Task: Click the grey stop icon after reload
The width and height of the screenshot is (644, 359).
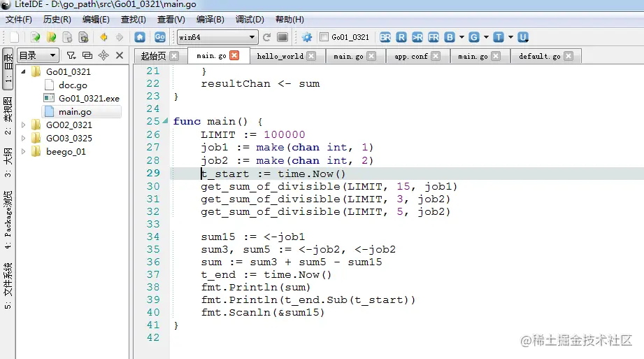Action: pos(282,37)
